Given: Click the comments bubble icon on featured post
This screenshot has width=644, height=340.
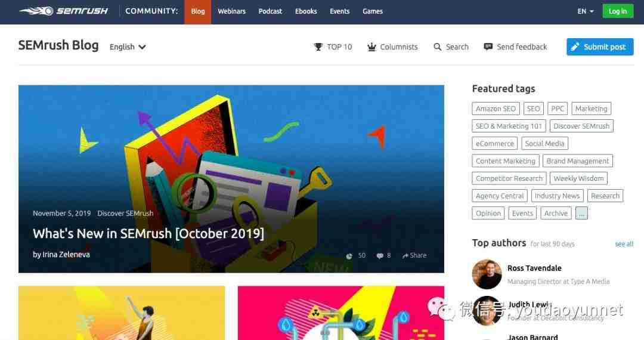Looking at the screenshot, I should point(380,256).
